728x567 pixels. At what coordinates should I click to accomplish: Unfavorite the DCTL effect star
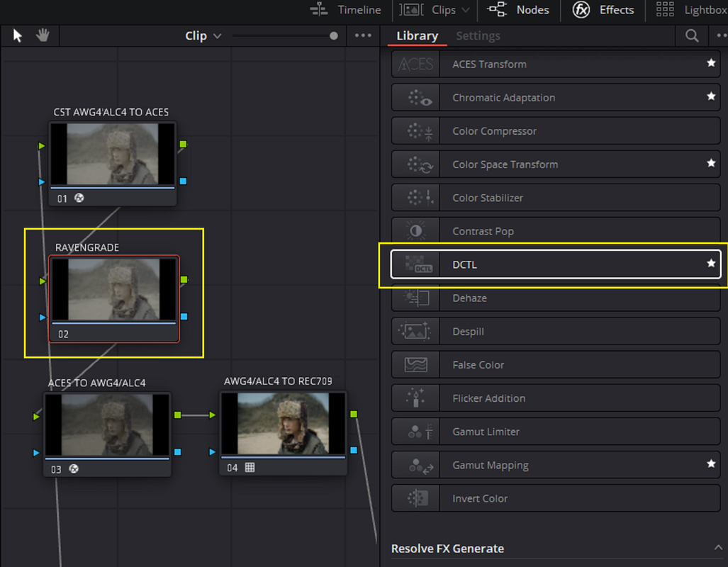[x=711, y=264]
